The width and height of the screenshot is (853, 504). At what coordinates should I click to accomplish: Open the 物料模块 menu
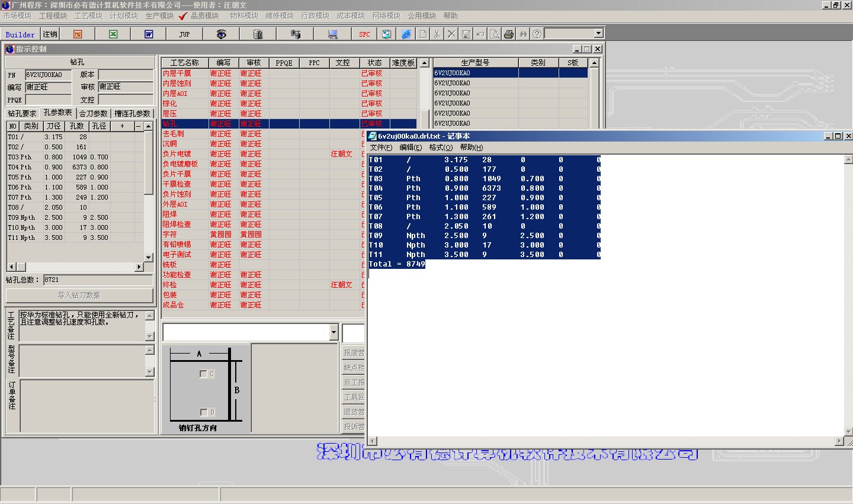pos(244,16)
